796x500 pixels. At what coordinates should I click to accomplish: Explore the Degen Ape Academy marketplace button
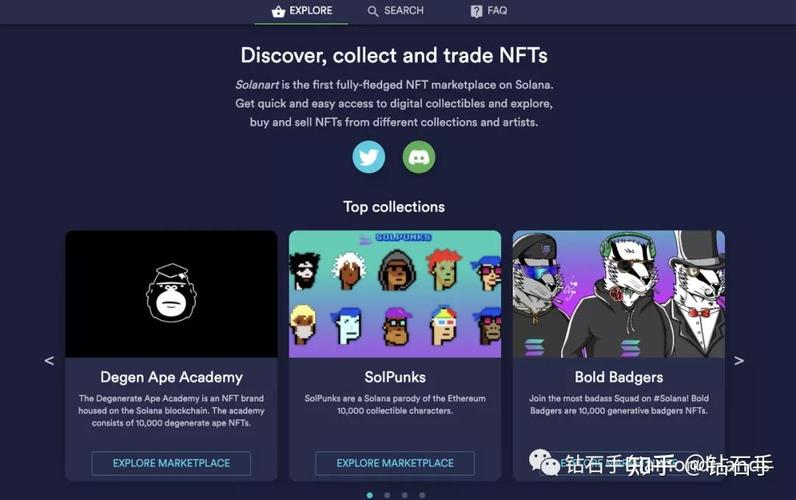click(171, 463)
